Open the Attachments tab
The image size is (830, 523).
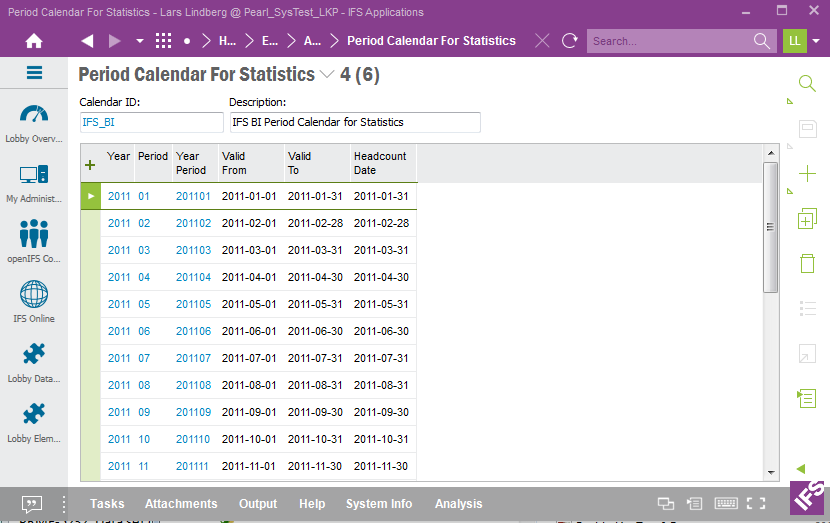coord(181,504)
